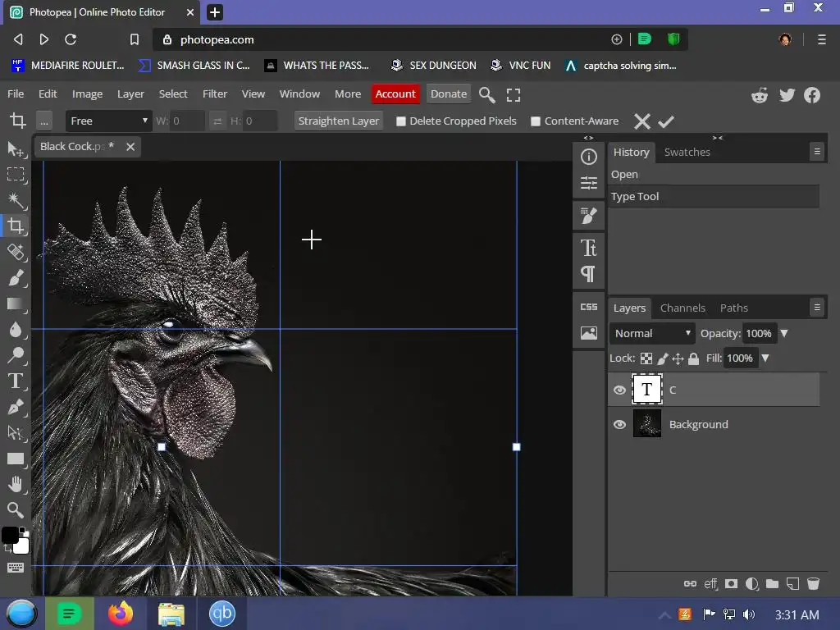Select the Move tool

(x=16, y=148)
